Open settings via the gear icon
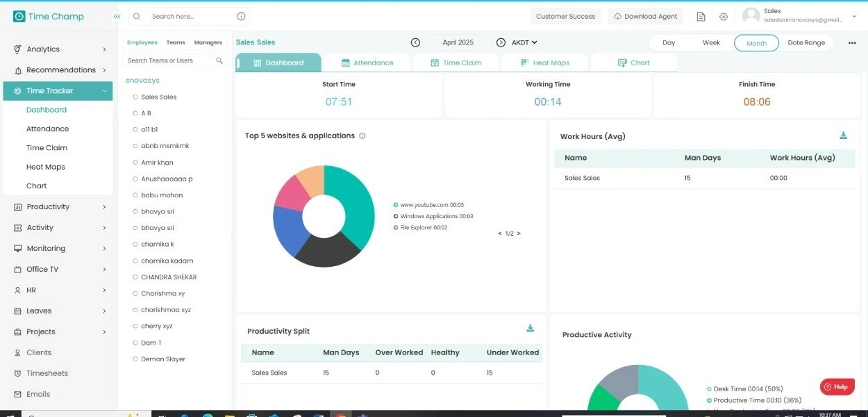The height and width of the screenshot is (417, 868). point(724,17)
